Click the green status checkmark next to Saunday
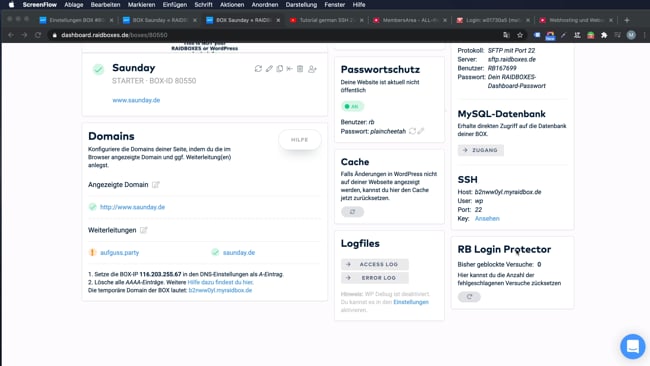This screenshot has width=650, height=366. [98, 69]
